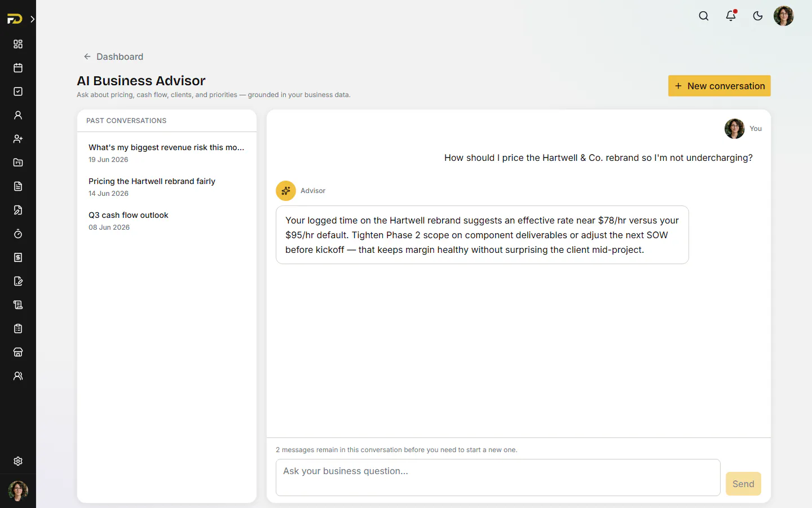Image resolution: width=812 pixels, height=508 pixels.
Task: Open the stopwatch time tracking icon
Action: pos(18,234)
